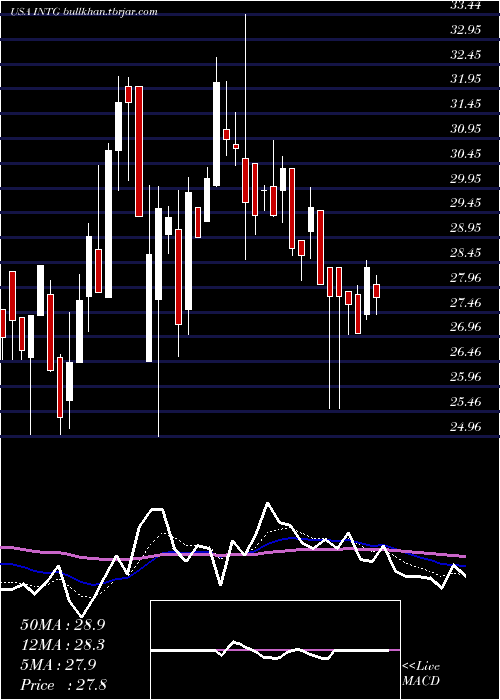Click the 12MA : 28.3 readout

click(x=62, y=645)
